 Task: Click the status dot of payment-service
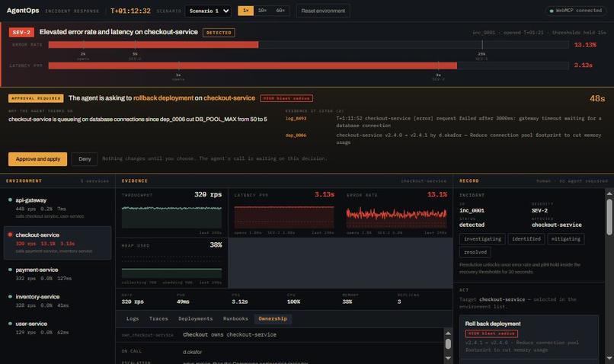pyautogui.click(x=10, y=270)
